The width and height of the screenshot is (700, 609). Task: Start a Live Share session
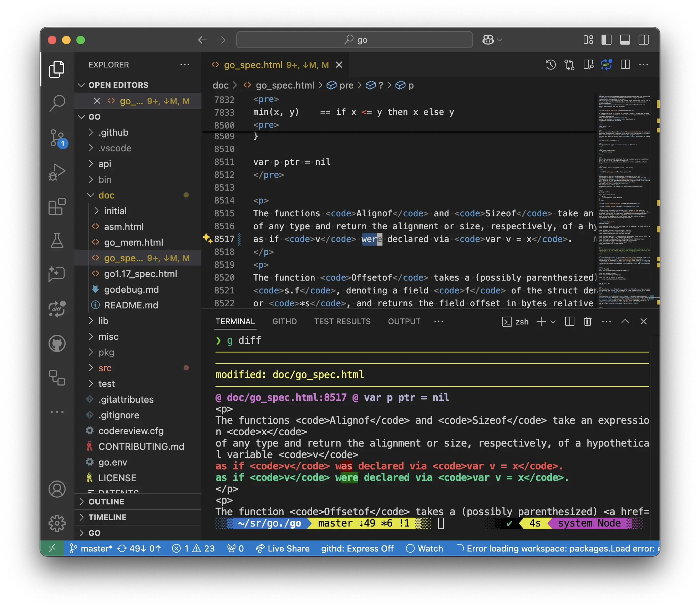[x=283, y=548]
